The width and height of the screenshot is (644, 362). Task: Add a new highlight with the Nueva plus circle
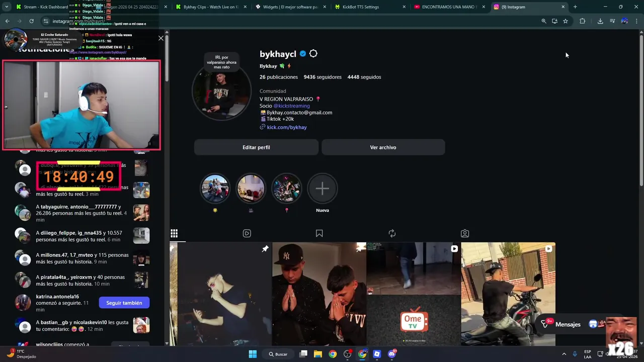pos(323,189)
